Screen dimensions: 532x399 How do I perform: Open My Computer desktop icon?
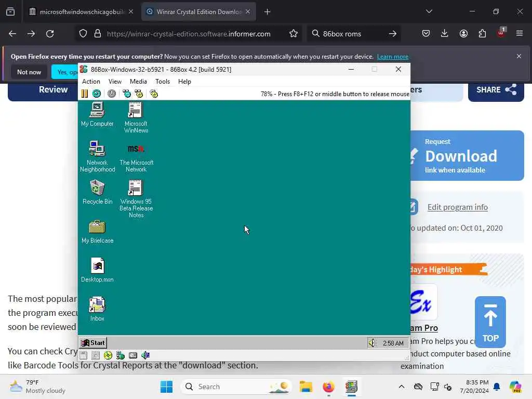97,114
